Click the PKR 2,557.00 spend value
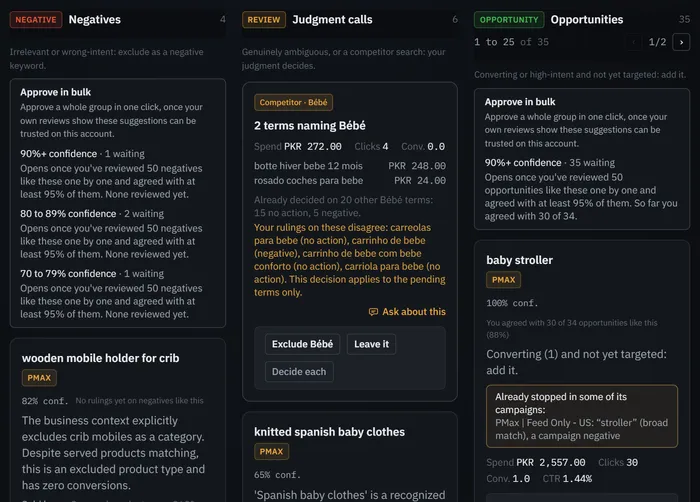The image size is (700, 502). (551, 463)
